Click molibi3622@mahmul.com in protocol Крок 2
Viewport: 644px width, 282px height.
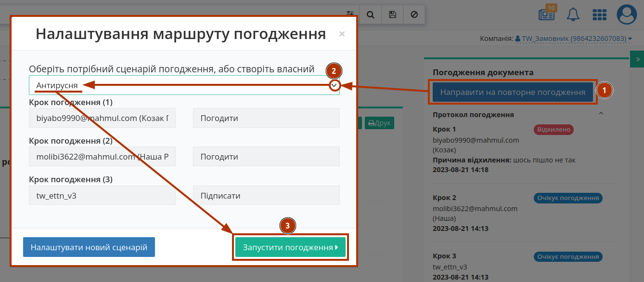click(x=475, y=209)
